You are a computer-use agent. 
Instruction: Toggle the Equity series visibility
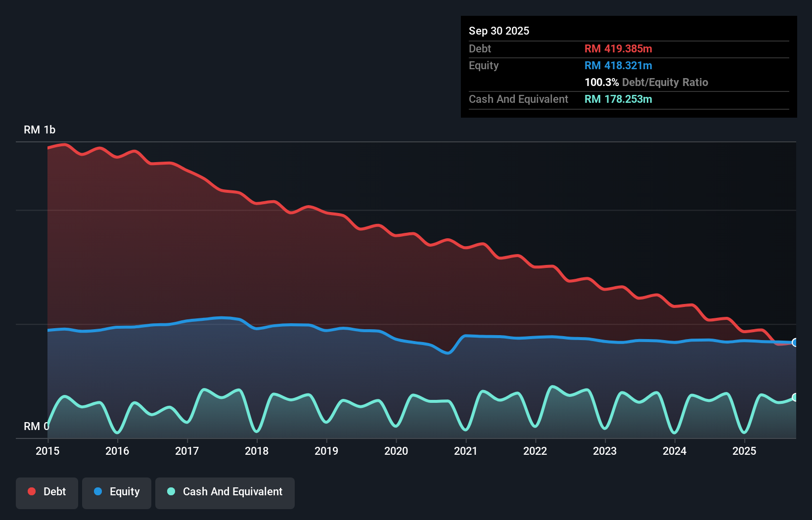coord(116,492)
